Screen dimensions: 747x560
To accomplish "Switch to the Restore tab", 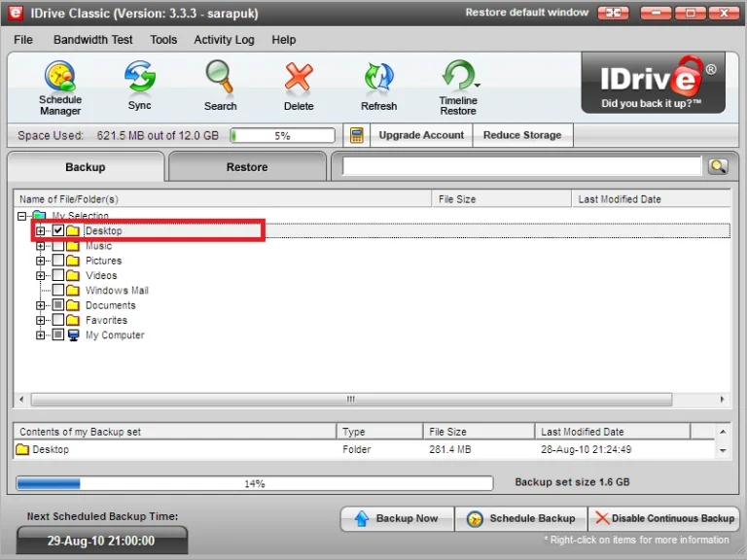I will coord(247,166).
